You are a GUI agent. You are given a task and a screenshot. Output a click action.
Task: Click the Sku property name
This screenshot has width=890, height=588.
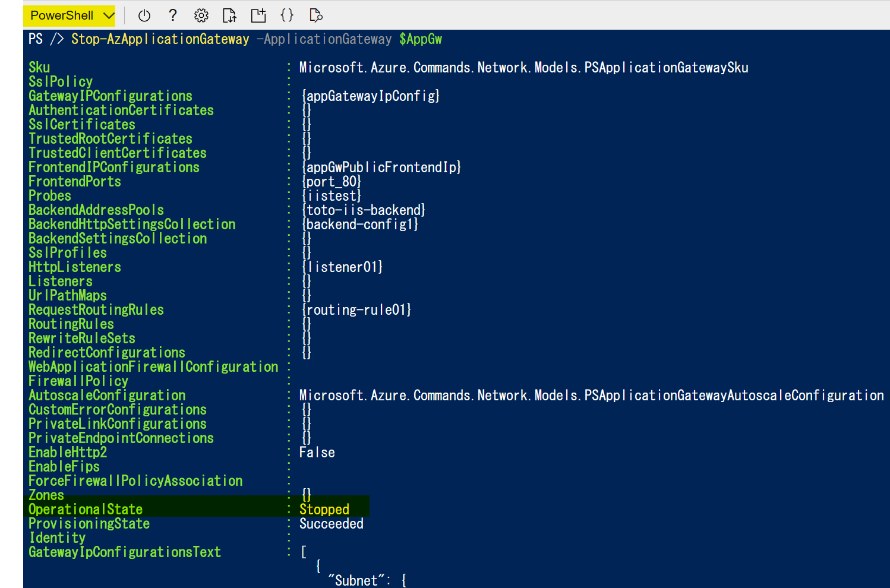[x=39, y=68]
